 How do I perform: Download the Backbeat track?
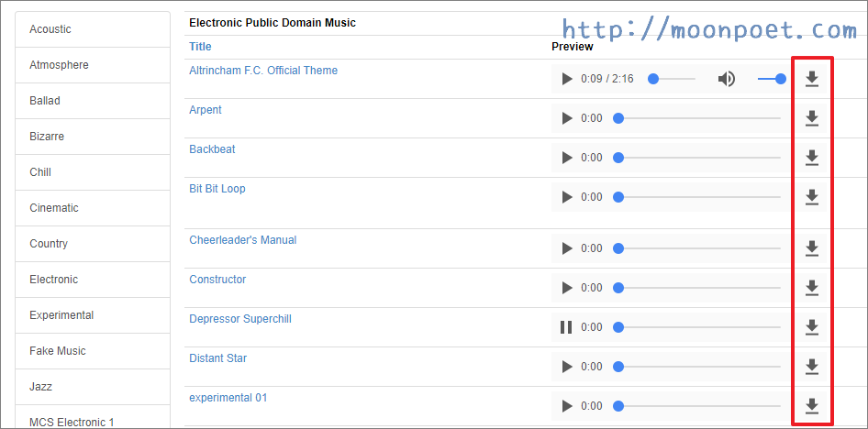pyautogui.click(x=811, y=158)
